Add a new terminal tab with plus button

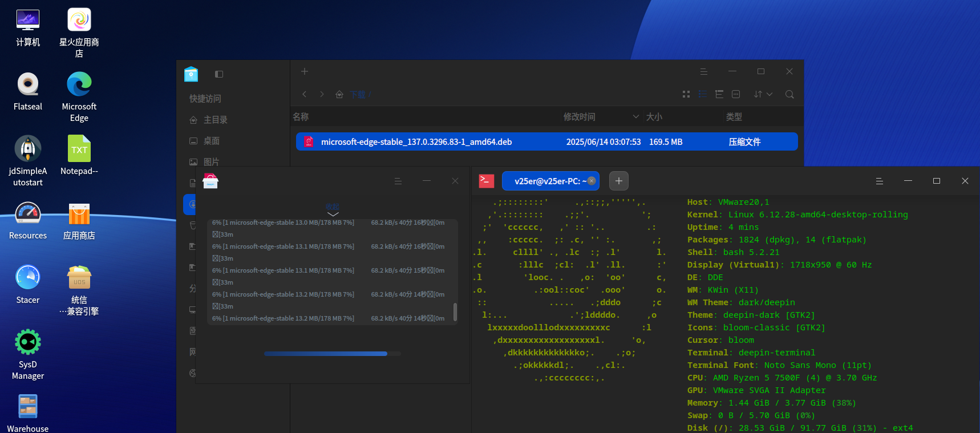[x=619, y=181]
